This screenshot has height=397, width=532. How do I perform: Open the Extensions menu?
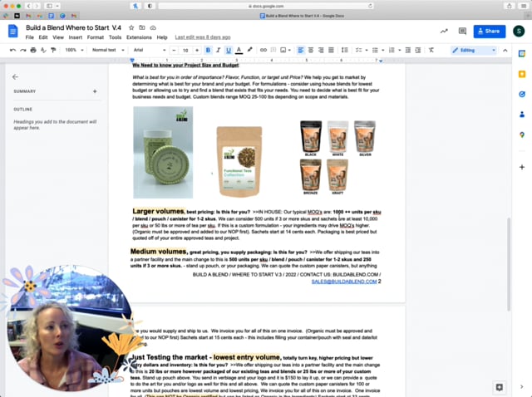click(139, 37)
